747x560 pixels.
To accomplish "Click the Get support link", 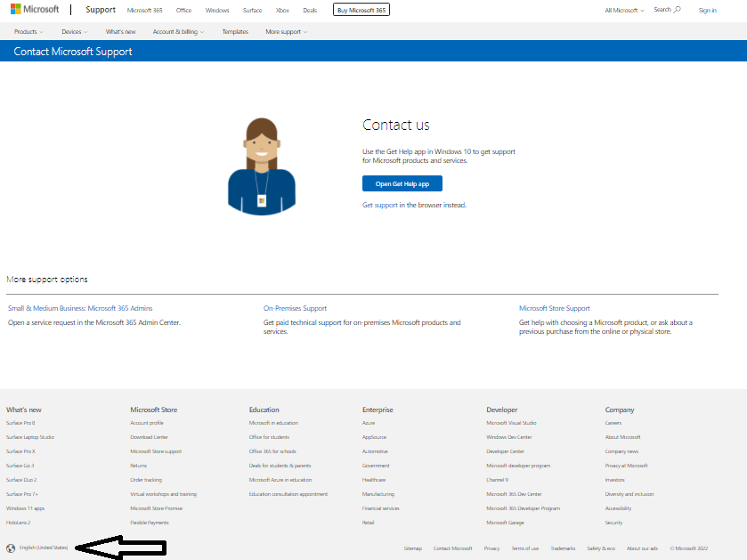I will pyautogui.click(x=379, y=205).
